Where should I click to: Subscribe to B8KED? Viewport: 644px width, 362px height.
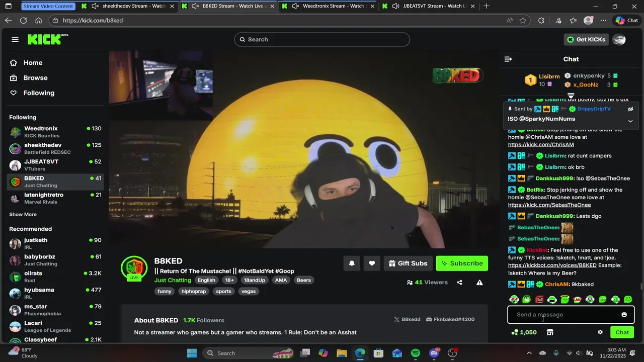[x=462, y=263]
